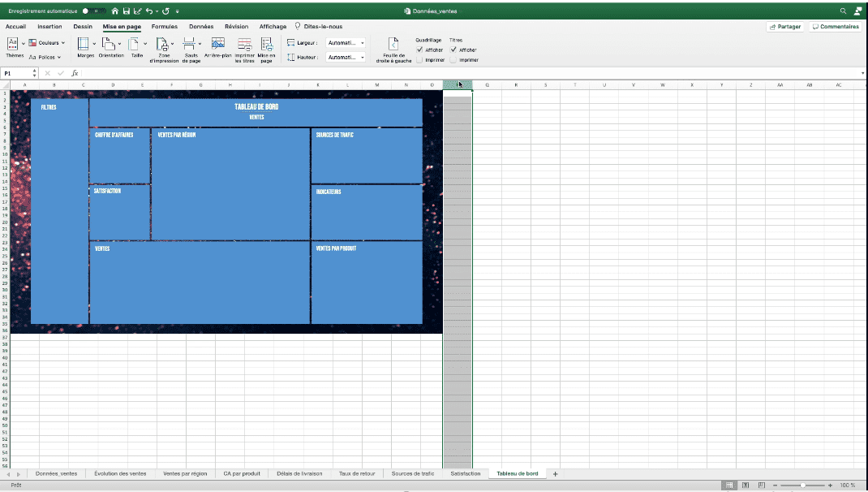Open the Largeur Automatique dropdown
Screen dimensions: 868x492
[345, 42]
